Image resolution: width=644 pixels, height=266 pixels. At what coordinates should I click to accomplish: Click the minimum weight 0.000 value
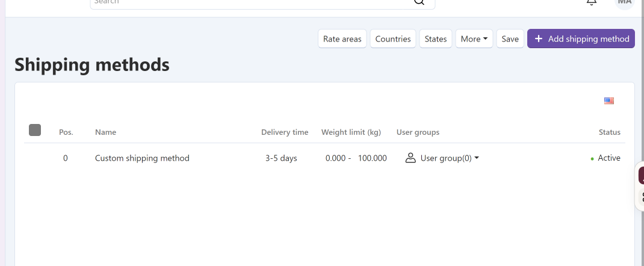point(336,158)
